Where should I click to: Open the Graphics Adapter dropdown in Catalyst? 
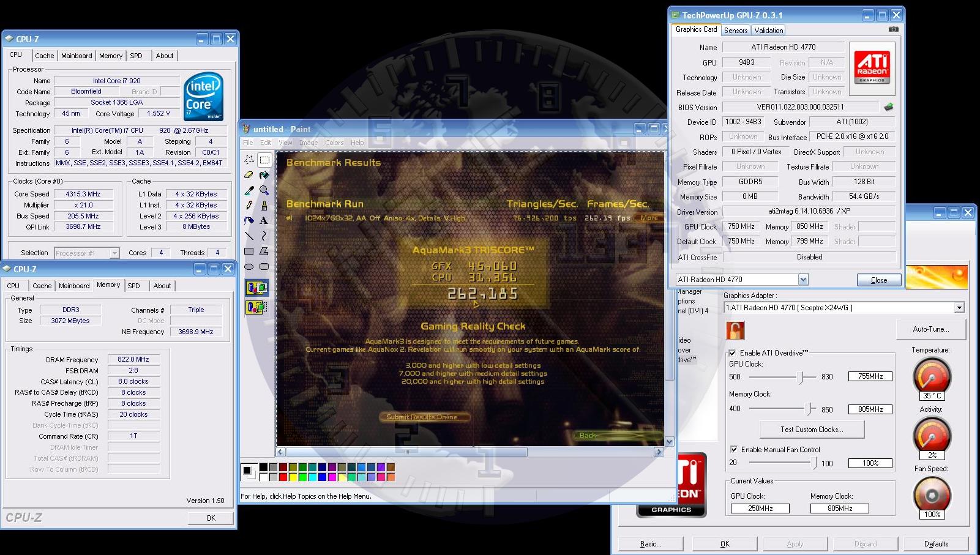[959, 308]
